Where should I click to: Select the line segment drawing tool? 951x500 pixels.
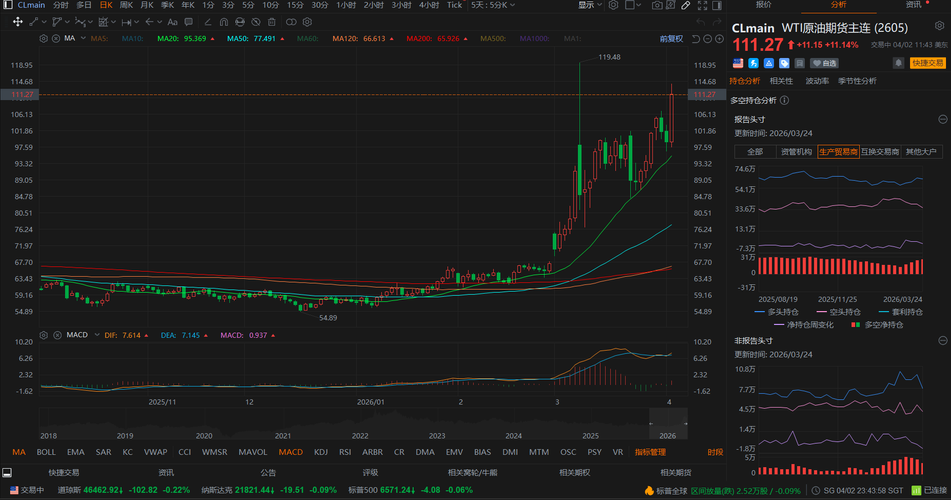coord(33,22)
